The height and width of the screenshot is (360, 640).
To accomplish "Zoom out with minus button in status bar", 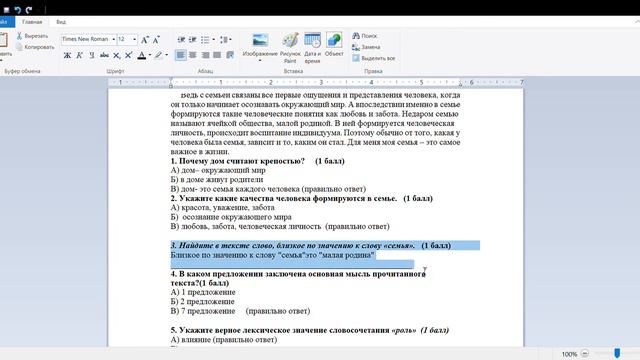I will coord(584,353).
